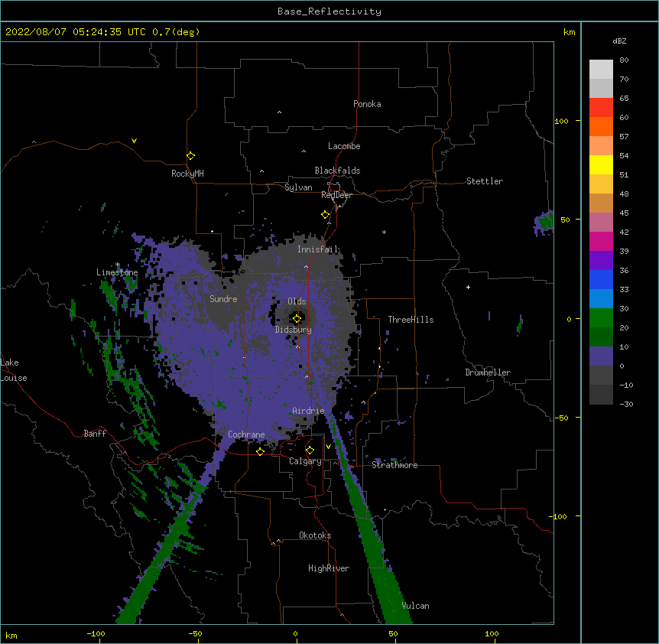659x644 pixels.
Task: Click the Ponoka city label
Action: (x=367, y=104)
